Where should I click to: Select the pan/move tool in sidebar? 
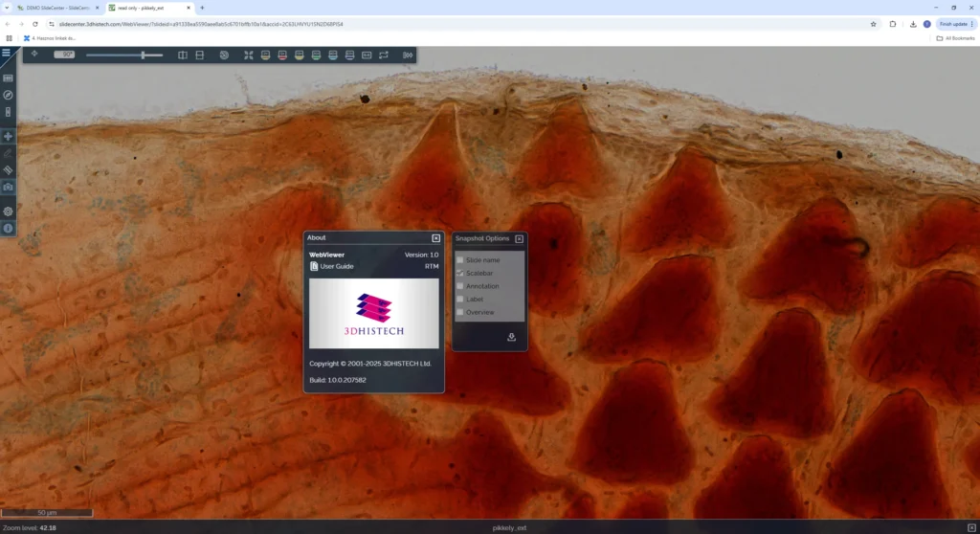(8, 136)
